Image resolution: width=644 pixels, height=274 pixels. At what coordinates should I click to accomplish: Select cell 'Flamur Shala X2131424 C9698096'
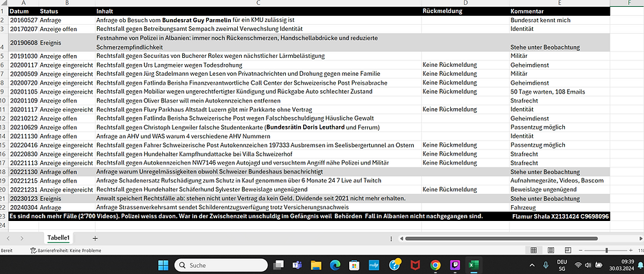coord(559,216)
